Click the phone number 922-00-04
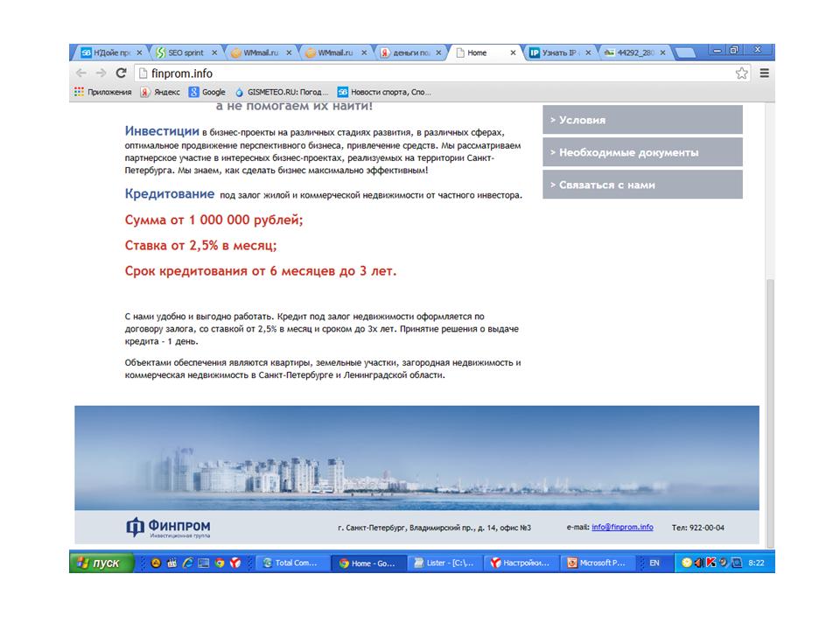Image resolution: width=840 pixels, height=630 pixels. point(707,528)
